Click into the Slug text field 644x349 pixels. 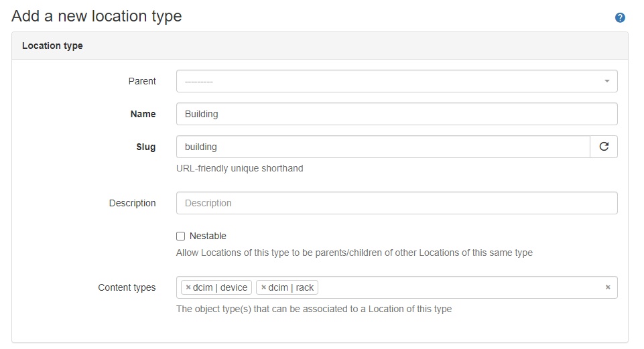click(383, 147)
